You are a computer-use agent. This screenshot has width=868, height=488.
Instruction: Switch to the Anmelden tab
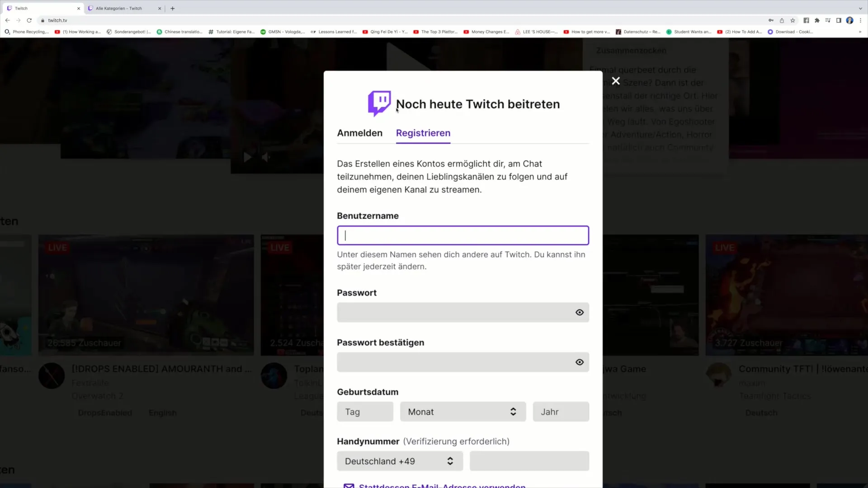click(x=360, y=133)
